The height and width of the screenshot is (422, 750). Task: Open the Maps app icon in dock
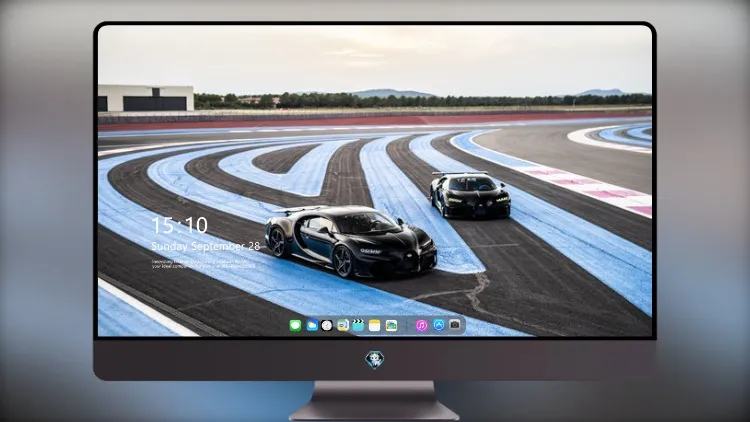pos(343,326)
